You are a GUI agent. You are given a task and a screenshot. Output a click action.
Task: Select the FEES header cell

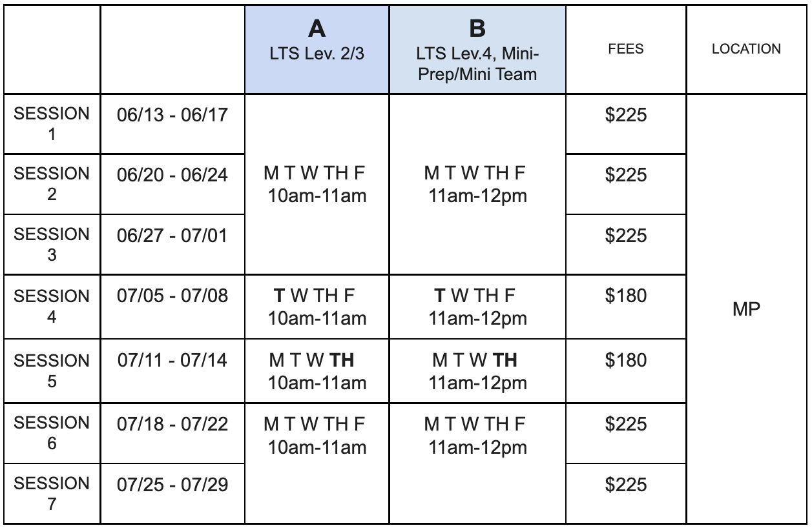click(625, 49)
